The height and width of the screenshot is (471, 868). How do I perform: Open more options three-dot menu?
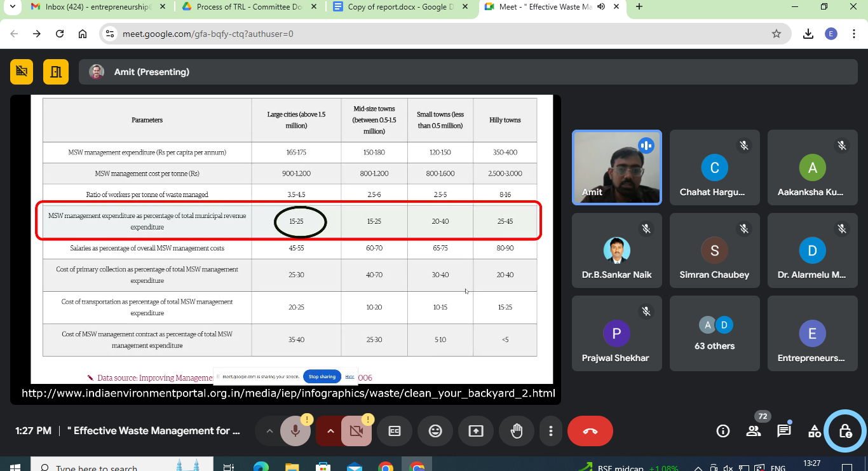[550, 431]
